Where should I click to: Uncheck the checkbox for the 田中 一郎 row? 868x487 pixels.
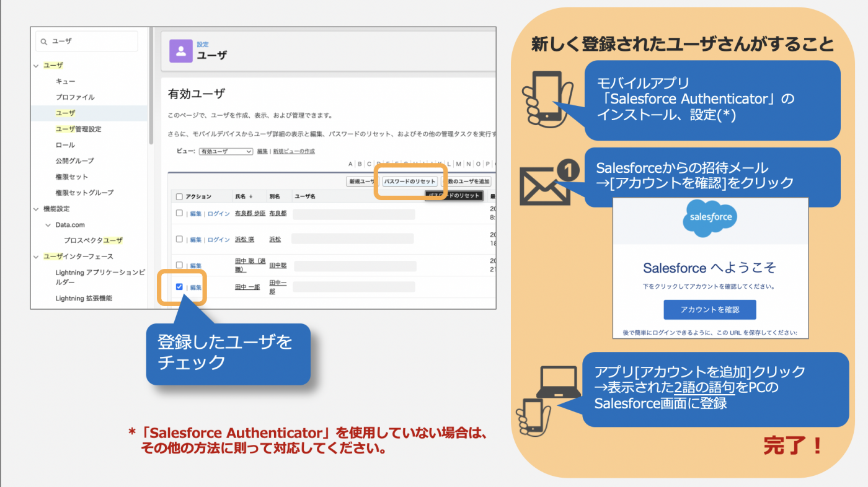click(x=179, y=287)
